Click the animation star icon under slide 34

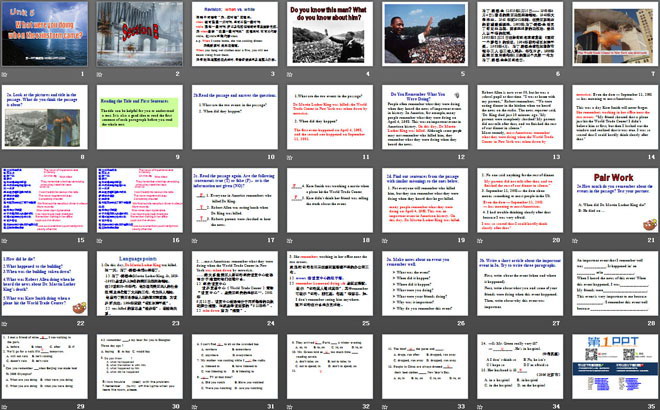coord(480,407)
